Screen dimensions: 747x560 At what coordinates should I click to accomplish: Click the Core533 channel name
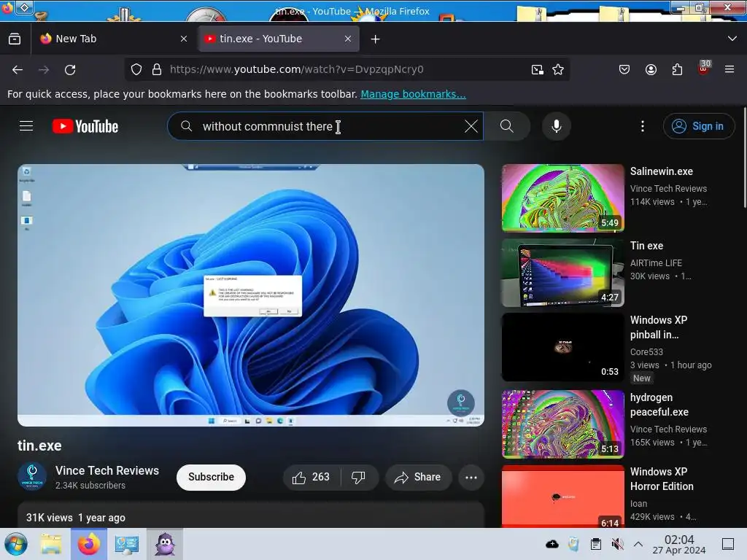tap(646, 352)
